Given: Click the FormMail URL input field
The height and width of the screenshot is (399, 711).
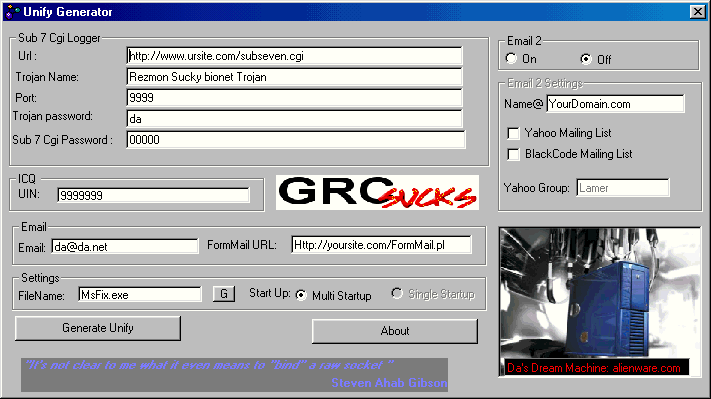Looking at the screenshot, I should (381, 245).
